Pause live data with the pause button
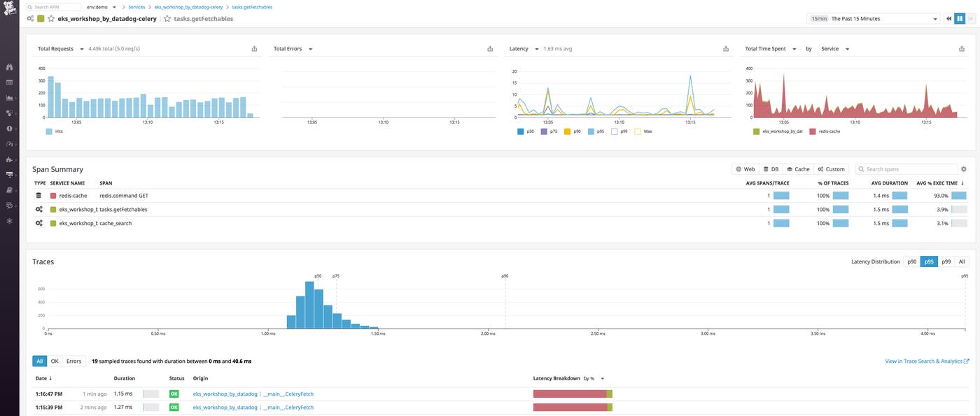The image size is (980, 416). coord(960,18)
